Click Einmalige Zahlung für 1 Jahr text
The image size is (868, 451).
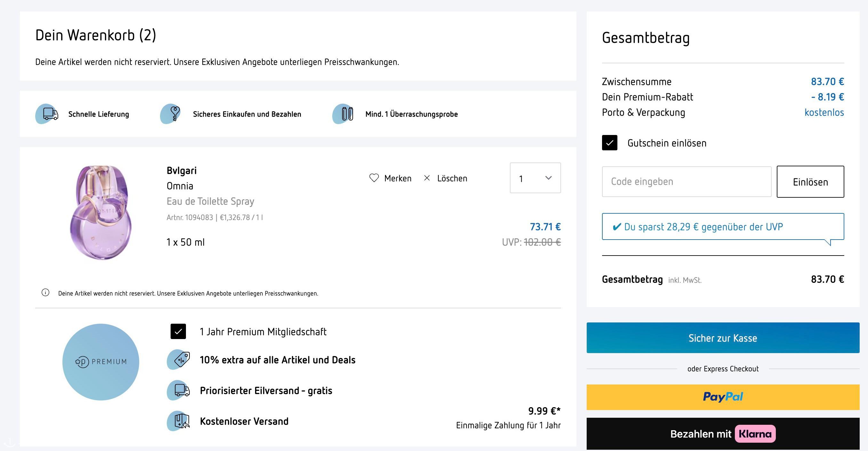509,425
